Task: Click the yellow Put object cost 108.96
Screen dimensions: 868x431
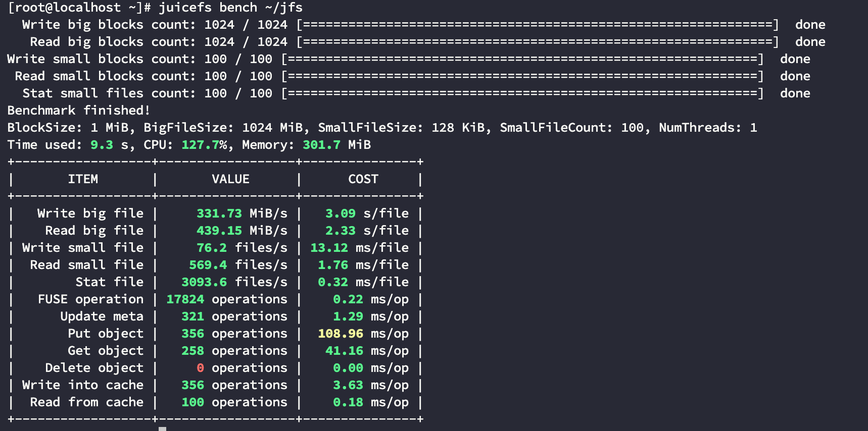Action: point(340,334)
